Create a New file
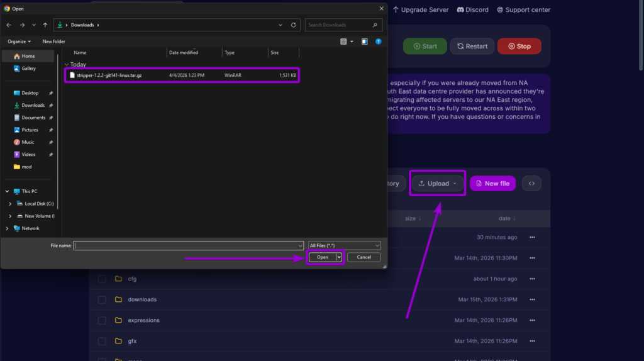The image size is (644, 361). pos(492,184)
